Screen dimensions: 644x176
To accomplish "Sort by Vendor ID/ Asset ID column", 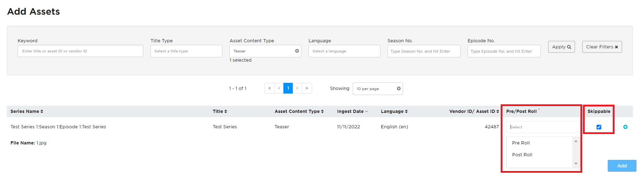I will tap(474, 111).
